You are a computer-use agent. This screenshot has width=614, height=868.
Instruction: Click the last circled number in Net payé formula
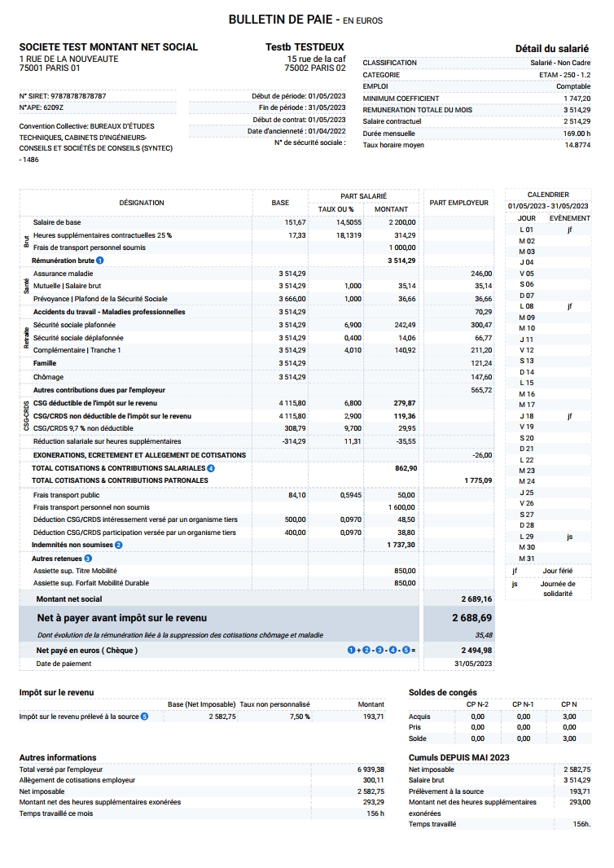tap(404, 651)
